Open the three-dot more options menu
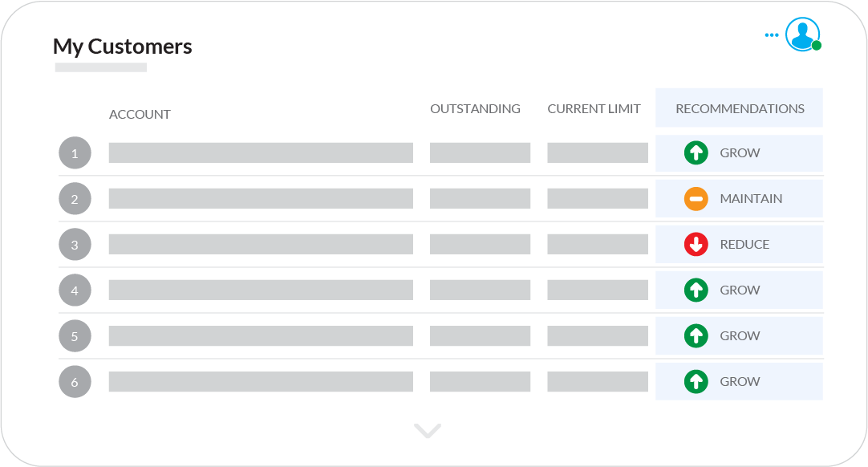 [772, 35]
